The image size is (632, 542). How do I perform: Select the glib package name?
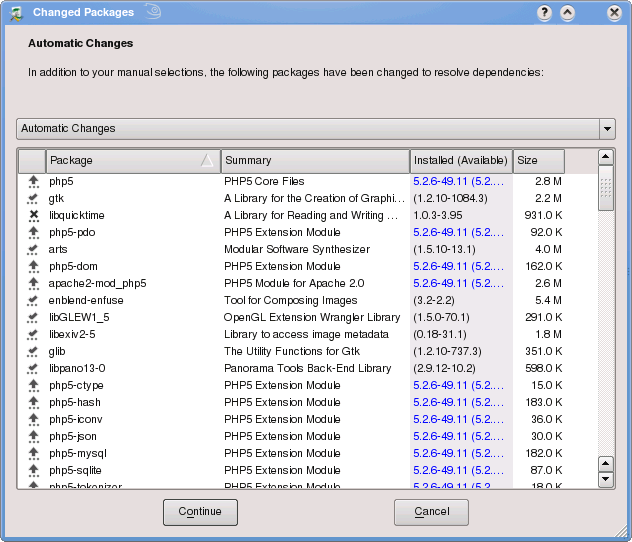(57, 352)
